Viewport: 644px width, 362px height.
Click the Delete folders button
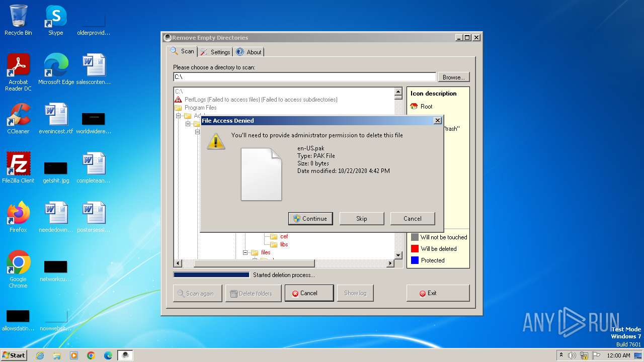click(x=254, y=293)
